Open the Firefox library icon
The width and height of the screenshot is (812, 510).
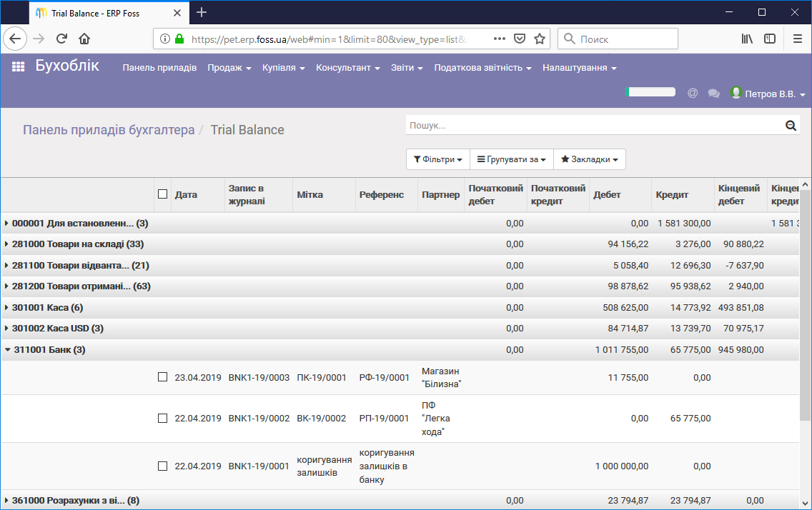point(747,39)
